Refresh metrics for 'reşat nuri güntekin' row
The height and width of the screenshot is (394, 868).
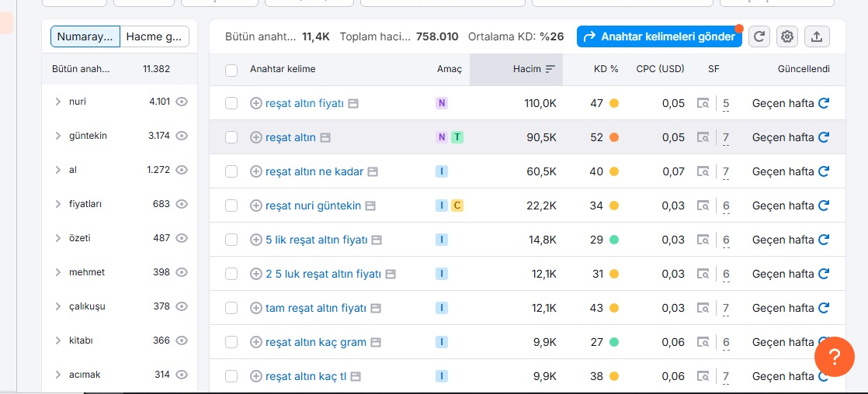pyautogui.click(x=824, y=206)
